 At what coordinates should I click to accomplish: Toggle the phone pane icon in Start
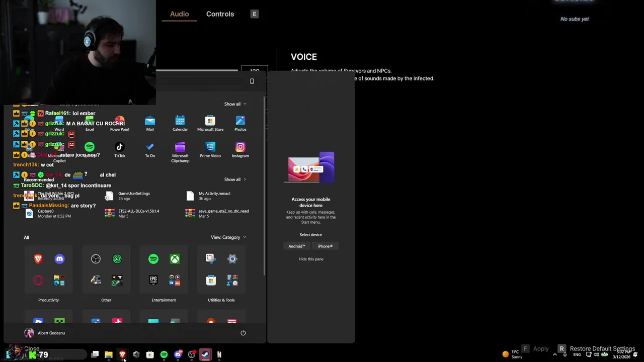(252, 81)
